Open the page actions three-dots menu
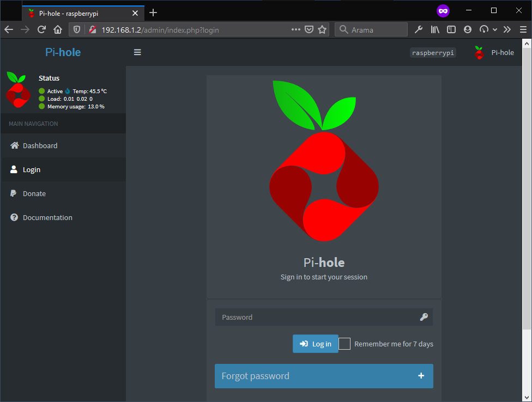 tap(296, 29)
